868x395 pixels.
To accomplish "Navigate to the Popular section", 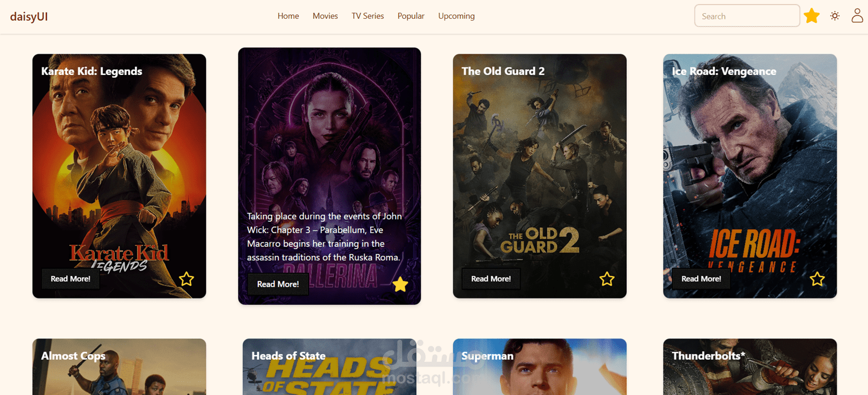I will click(x=411, y=16).
